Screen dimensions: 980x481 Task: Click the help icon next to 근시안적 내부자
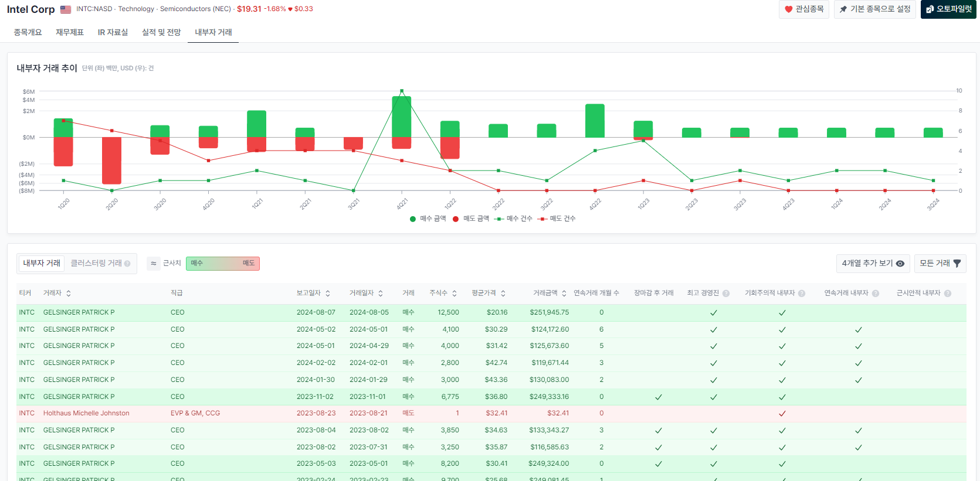948,294
